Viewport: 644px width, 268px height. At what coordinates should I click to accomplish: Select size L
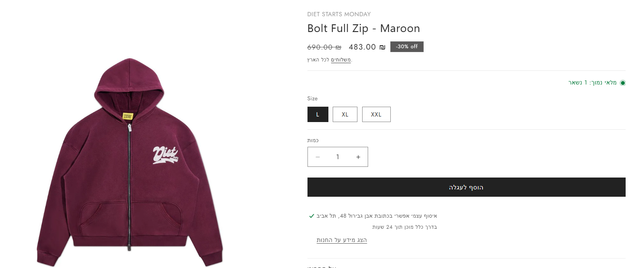point(318,114)
